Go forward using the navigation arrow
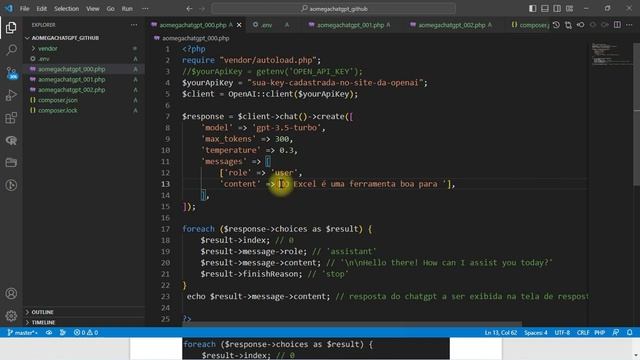The image size is (640, 360). pyautogui.click(x=202, y=9)
